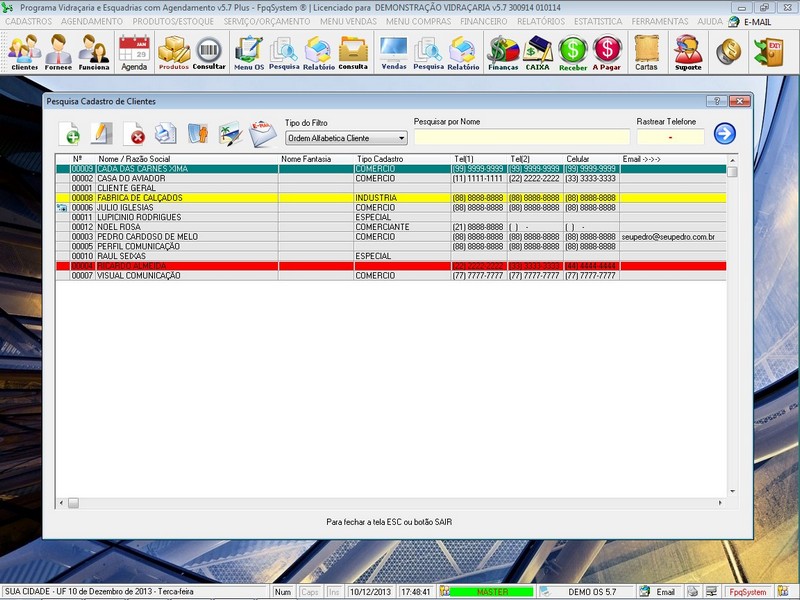Open the Clientes toolbar icon

pyautogui.click(x=25, y=51)
